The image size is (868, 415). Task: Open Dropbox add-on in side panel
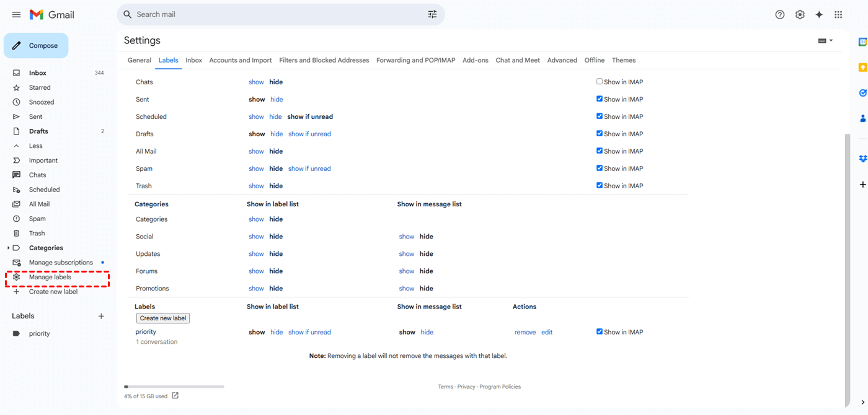862,159
